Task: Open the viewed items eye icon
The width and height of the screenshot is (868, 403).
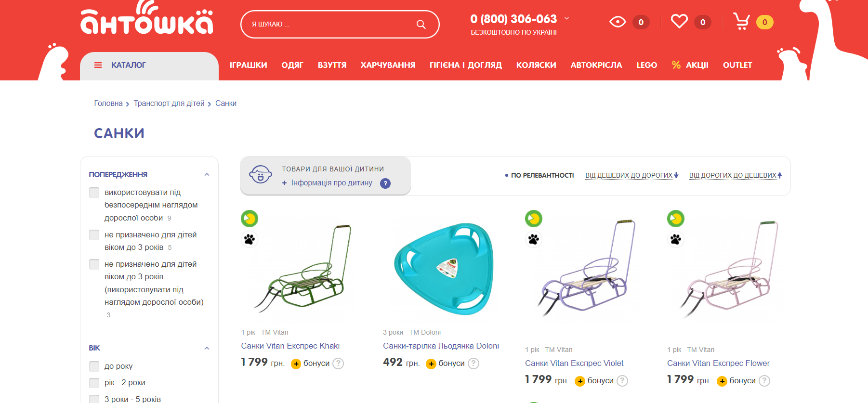Action: tap(618, 22)
